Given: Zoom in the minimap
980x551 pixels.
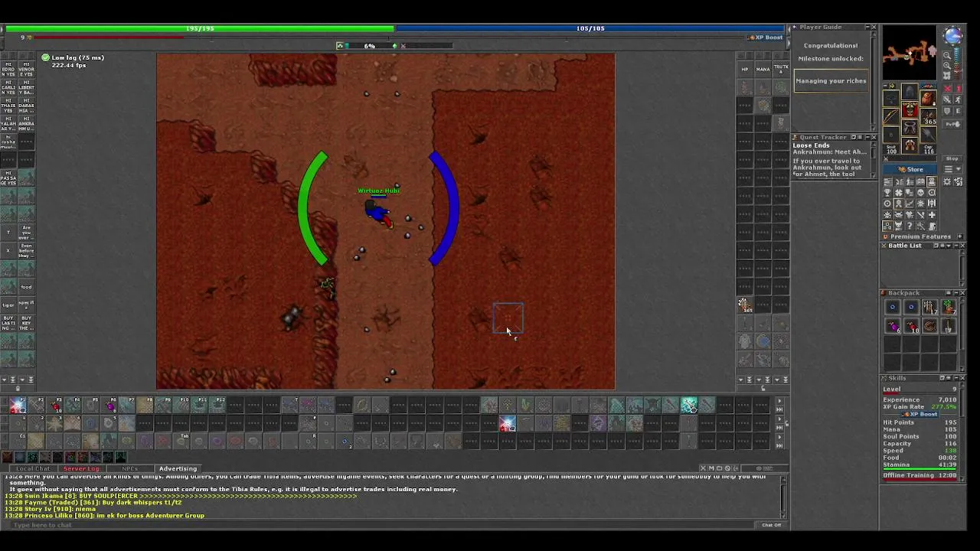Looking at the screenshot, I should click(x=947, y=65).
